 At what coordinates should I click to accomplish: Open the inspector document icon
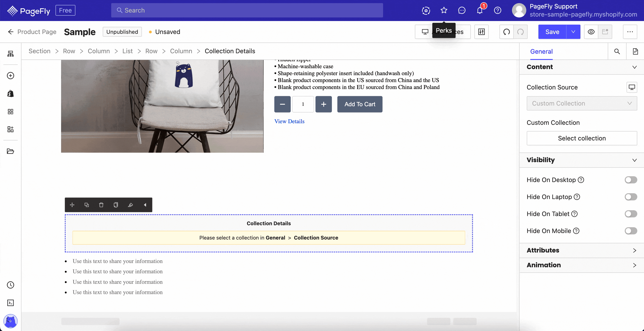tap(635, 51)
